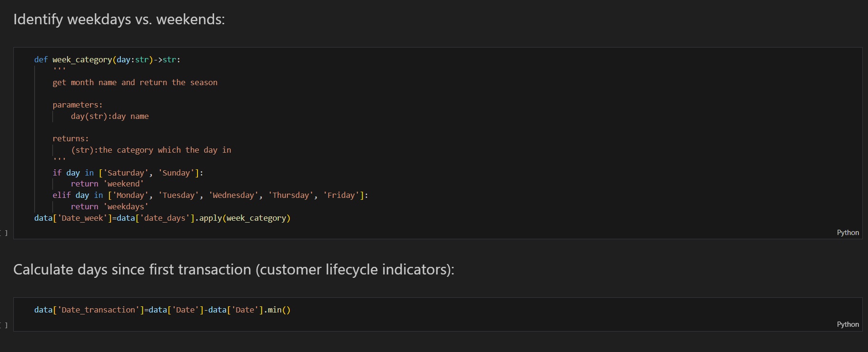Viewport: 868px width, 352px height.
Task: Click the 'get month name and return' docstring line
Action: pos(135,83)
